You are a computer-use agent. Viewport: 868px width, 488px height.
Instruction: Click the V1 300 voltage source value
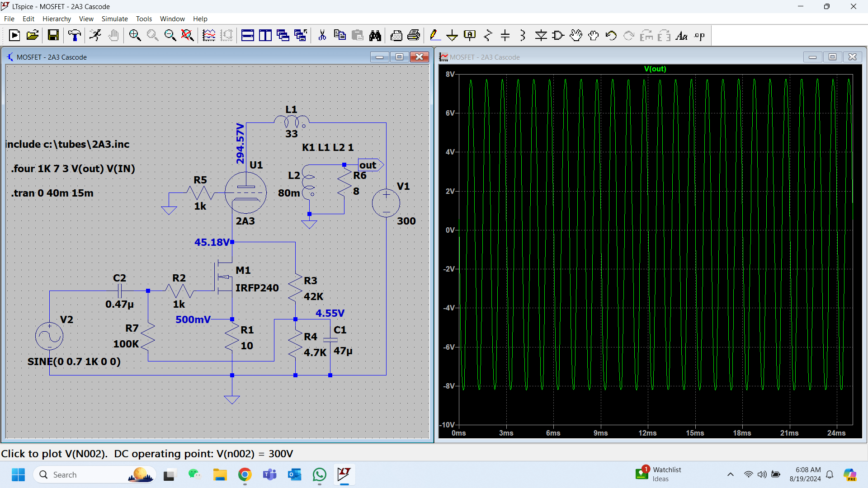click(406, 221)
